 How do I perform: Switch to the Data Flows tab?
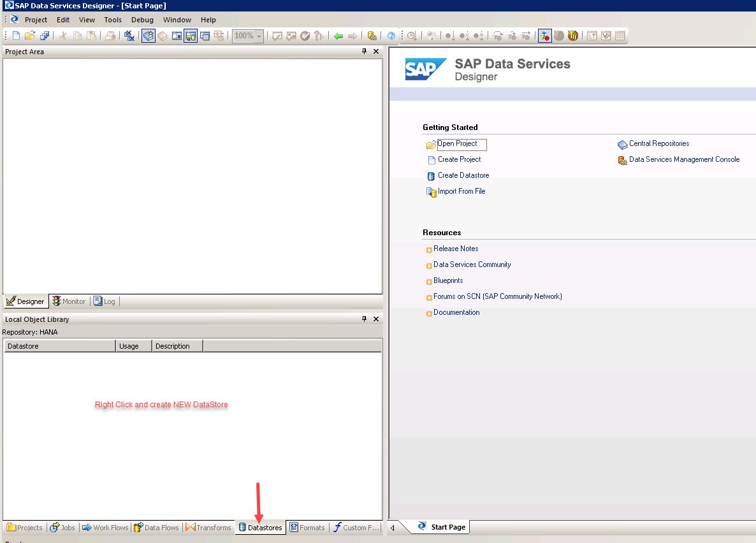tap(156, 528)
